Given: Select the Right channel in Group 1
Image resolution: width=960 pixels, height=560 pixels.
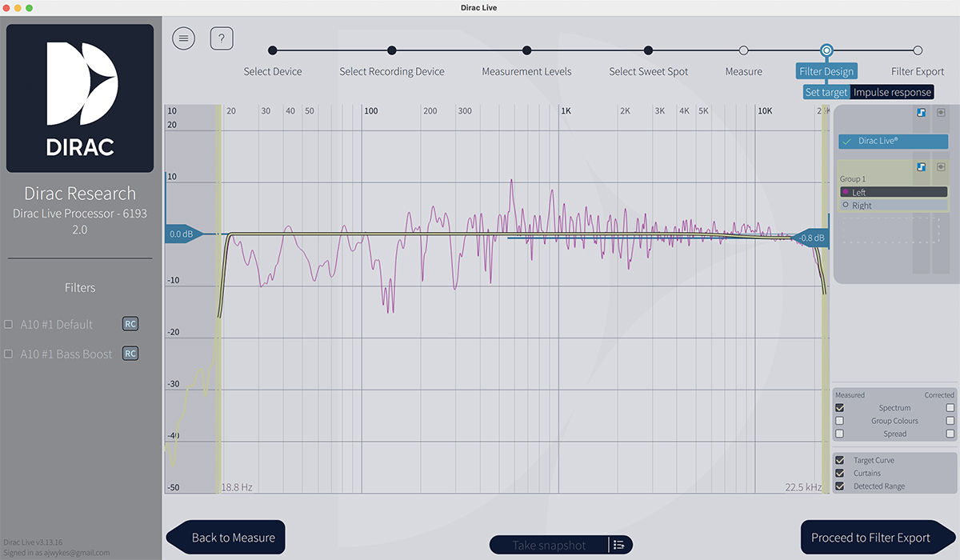Looking at the screenshot, I should click(x=862, y=206).
